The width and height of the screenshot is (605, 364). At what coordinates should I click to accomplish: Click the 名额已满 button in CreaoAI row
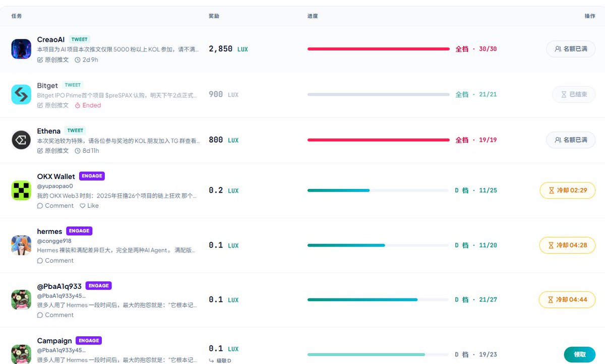pos(571,49)
